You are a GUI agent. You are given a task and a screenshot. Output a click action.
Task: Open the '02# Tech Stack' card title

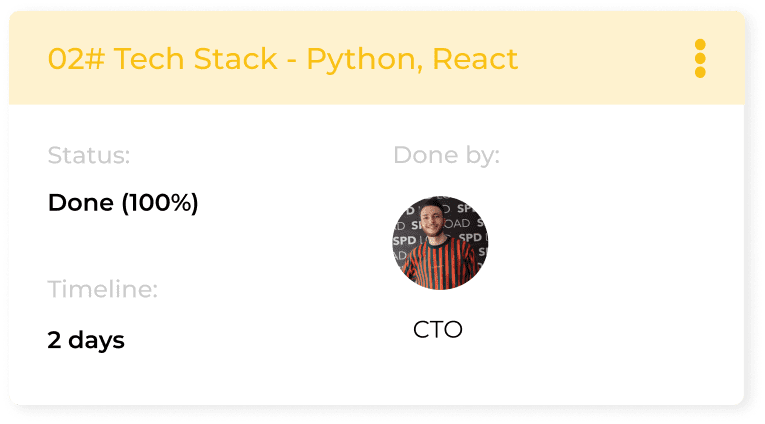pos(282,60)
